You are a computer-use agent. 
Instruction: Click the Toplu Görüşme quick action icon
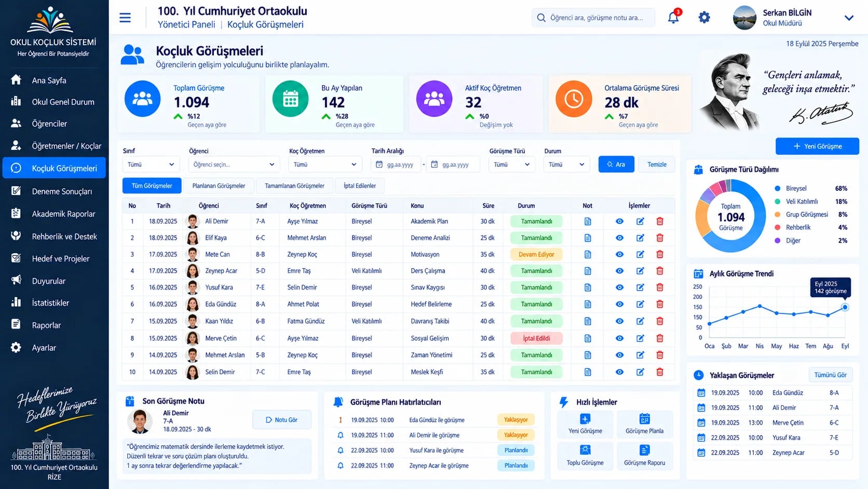click(585, 450)
